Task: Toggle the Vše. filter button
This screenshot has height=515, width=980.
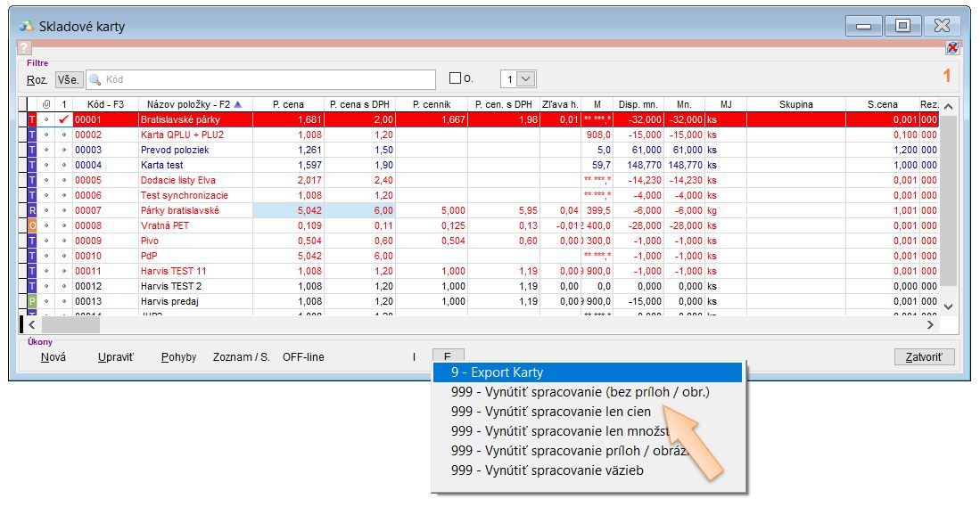Action: click(x=69, y=79)
